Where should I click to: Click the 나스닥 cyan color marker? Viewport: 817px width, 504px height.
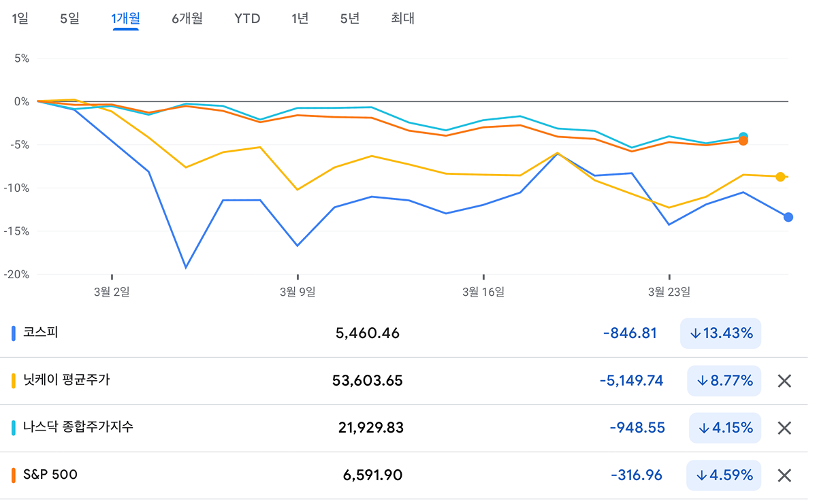click(14, 428)
